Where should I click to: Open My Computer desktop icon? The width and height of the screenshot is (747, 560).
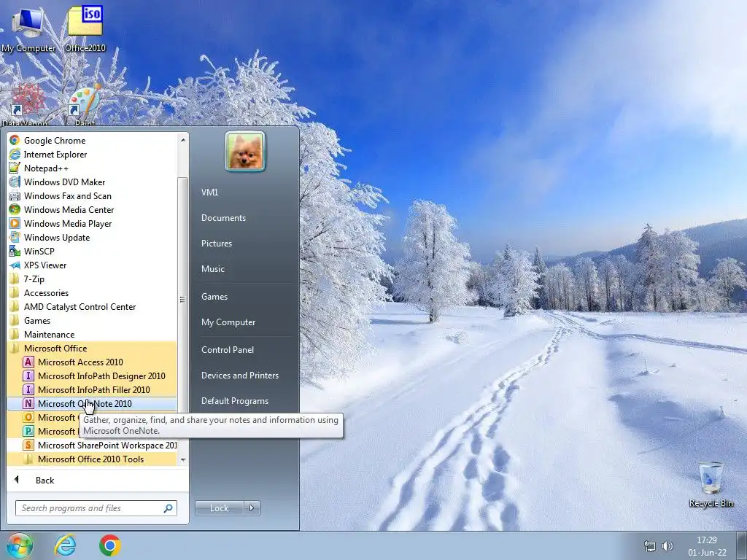click(x=28, y=29)
